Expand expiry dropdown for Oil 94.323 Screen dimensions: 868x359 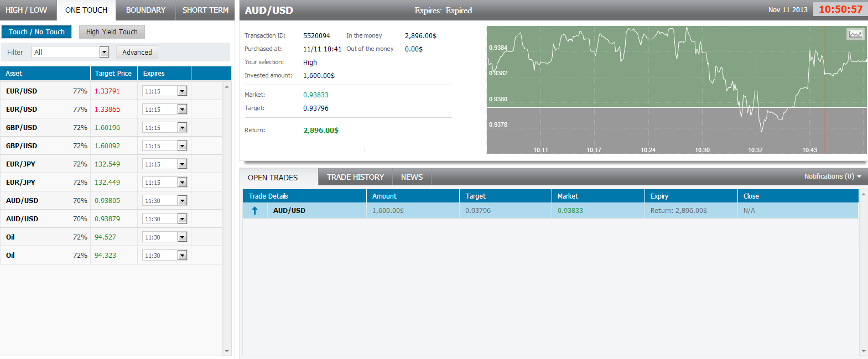click(x=182, y=256)
